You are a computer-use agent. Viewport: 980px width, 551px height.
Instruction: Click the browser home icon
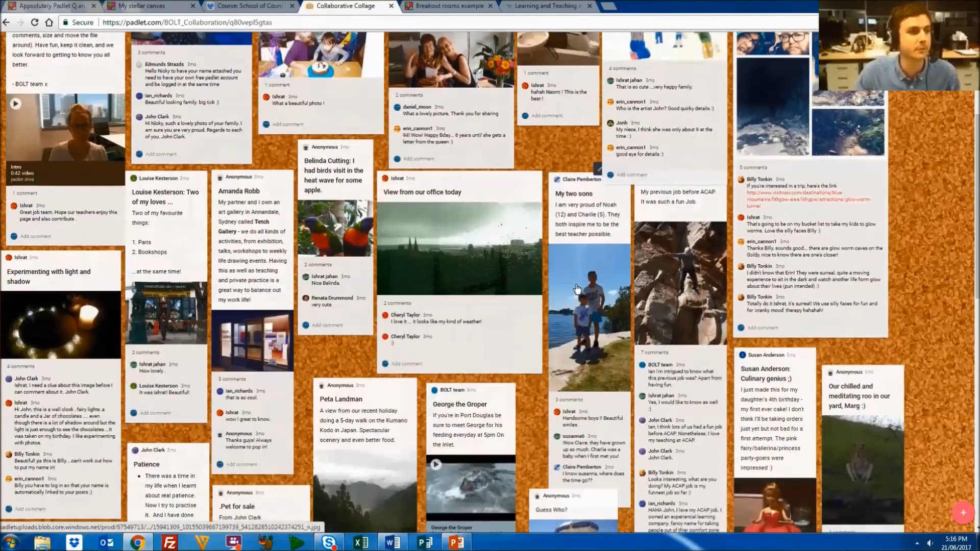pos(49,22)
